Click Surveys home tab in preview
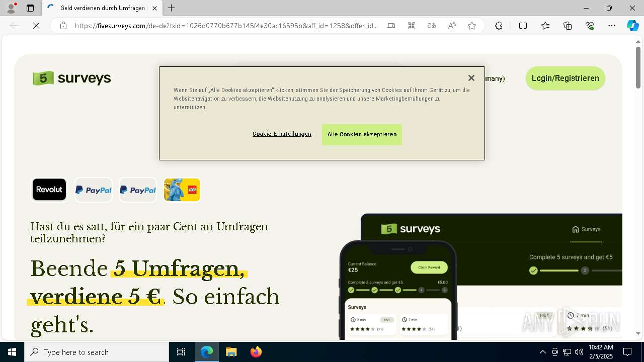The height and width of the screenshot is (362, 644). (586, 229)
